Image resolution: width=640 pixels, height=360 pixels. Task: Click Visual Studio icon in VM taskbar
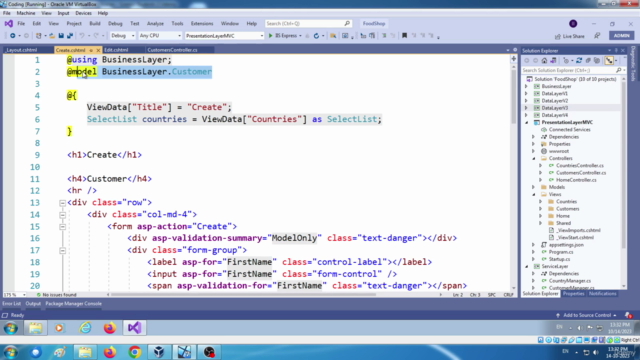[134, 328]
